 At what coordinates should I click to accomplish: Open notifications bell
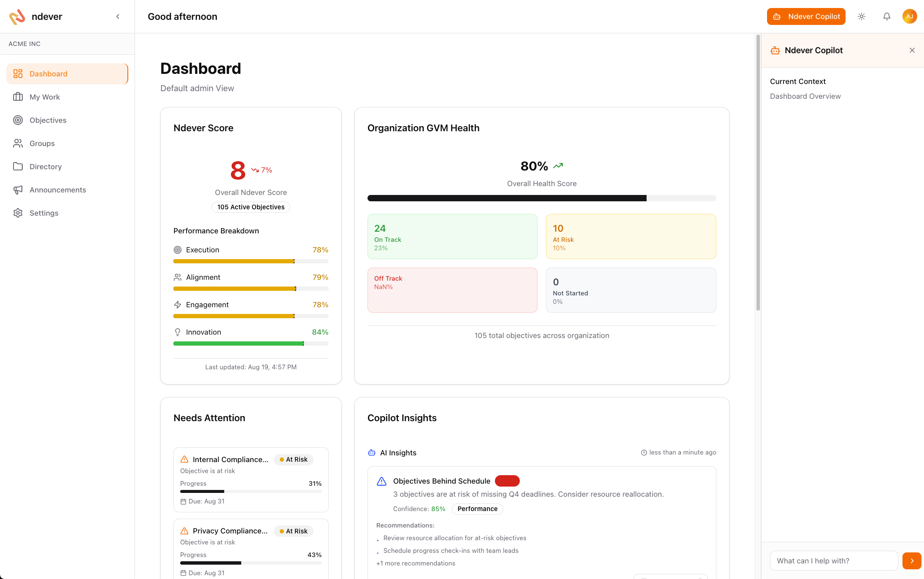pyautogui.click(x=887, y=16)
